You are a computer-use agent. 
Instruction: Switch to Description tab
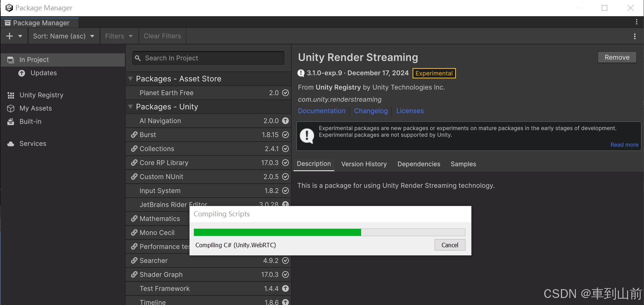pyautogui.click(x=314, y=164)
